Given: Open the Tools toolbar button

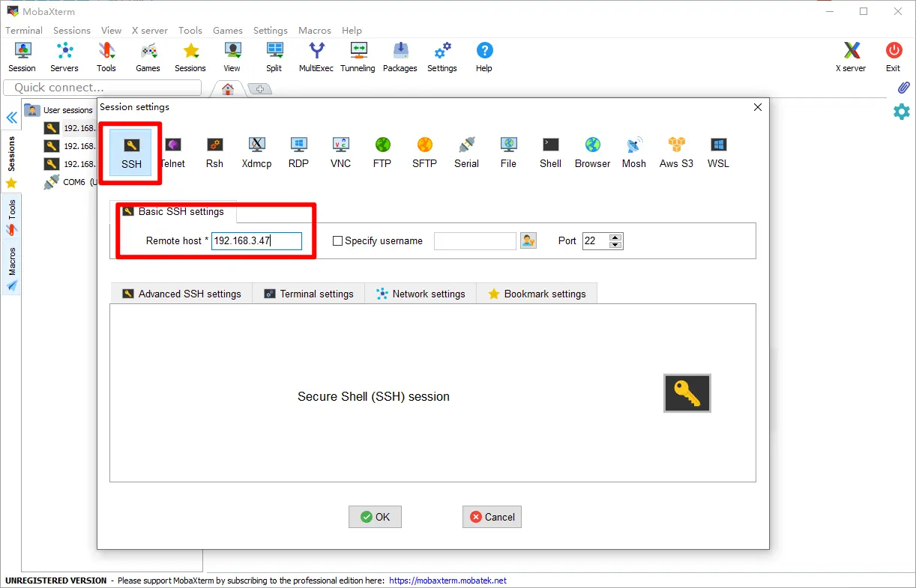Looking at the screenshot, I should 106,57.
